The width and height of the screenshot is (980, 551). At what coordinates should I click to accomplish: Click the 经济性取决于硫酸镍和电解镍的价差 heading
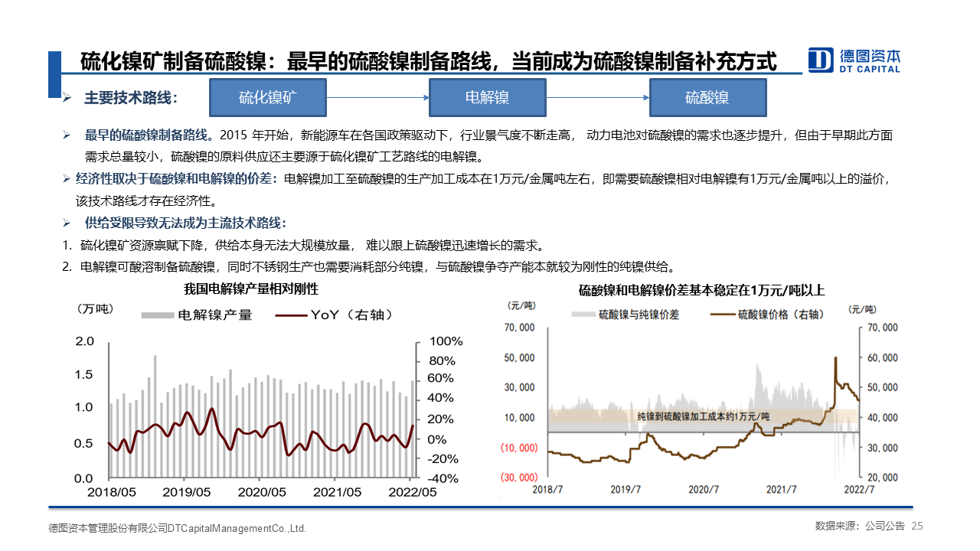pyautogui.click(x=176, y=180)
